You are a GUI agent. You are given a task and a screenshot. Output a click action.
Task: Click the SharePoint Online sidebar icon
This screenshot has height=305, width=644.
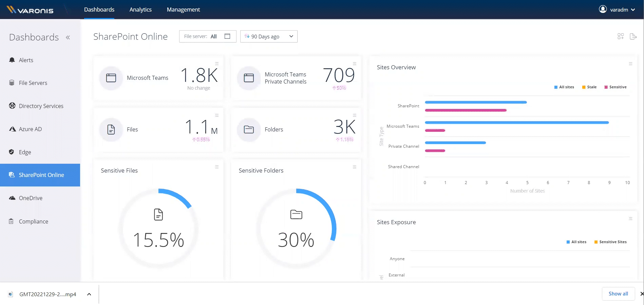click(x=12, y=175)
